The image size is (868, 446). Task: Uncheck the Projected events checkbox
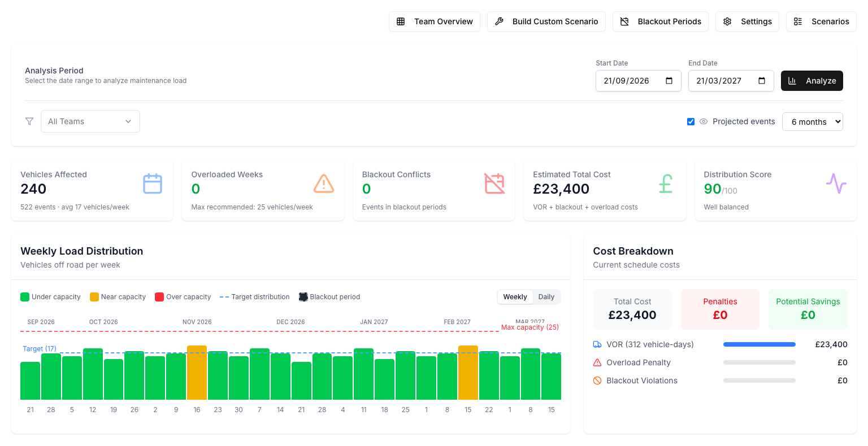point(691,121)
